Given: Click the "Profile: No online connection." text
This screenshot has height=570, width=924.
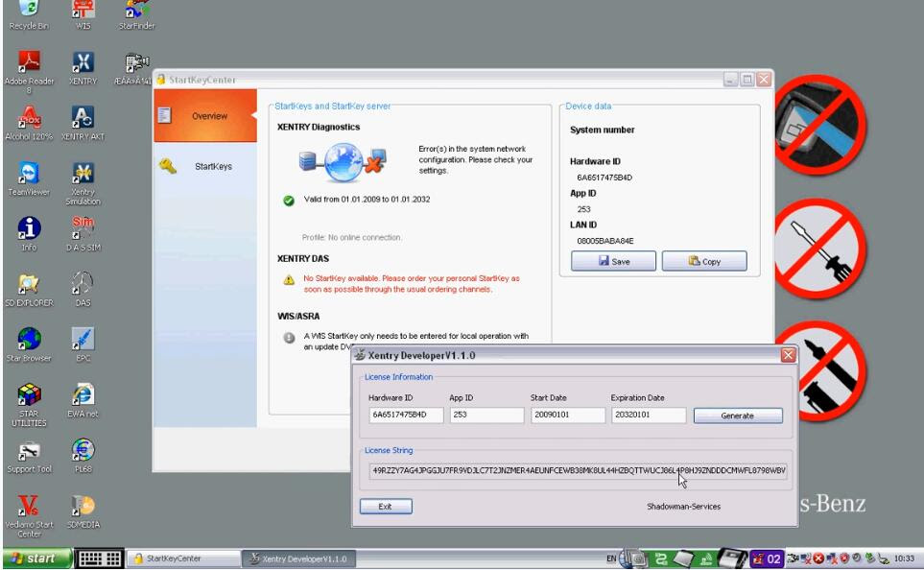Looking at the screenshot, I should pos(352,237).
